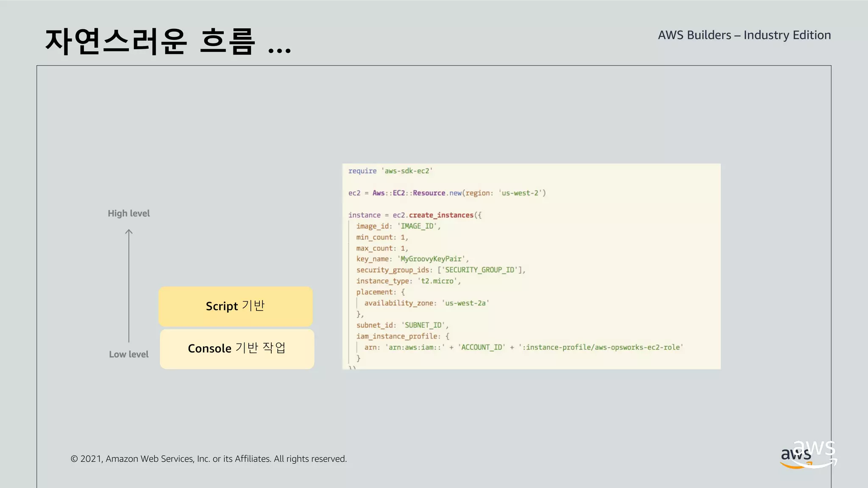Click the image_id: 'IMAGE_ID' line

[x=398, y=226]
